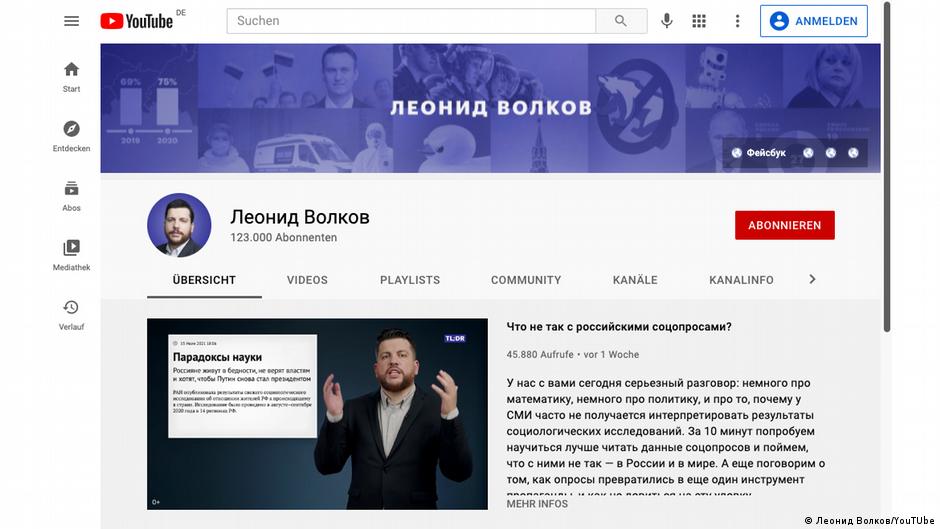This screenshot has width=940, height=529.
Task: Switch to the VIDEOS tab
Action: point(307,280)
